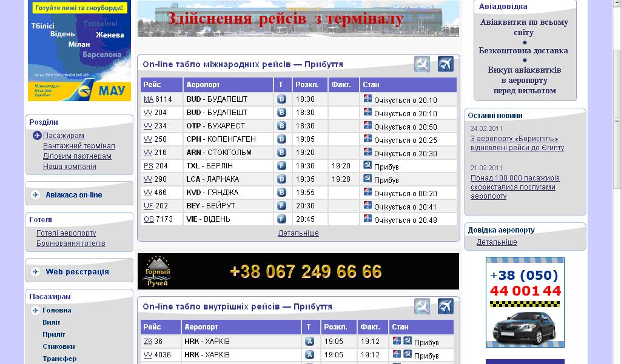Open the Виліт menu item
621x364 pixels.
(51, 322)
